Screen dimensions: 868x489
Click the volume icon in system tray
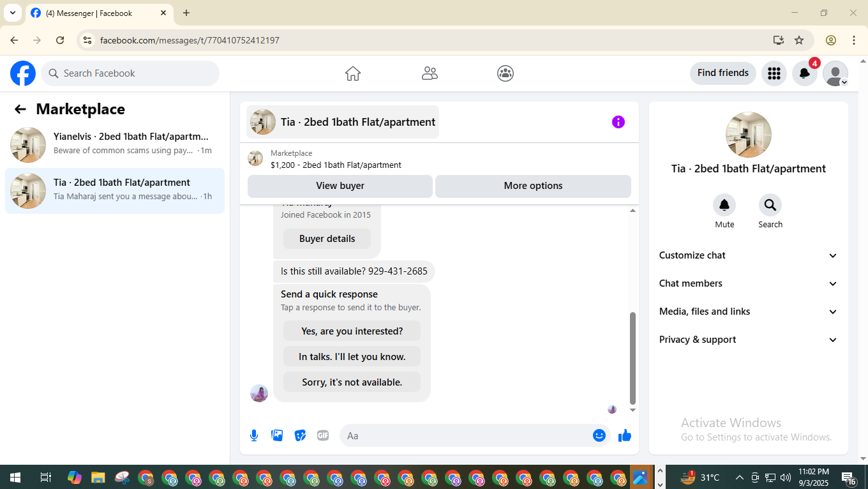[x=786, y=478]
